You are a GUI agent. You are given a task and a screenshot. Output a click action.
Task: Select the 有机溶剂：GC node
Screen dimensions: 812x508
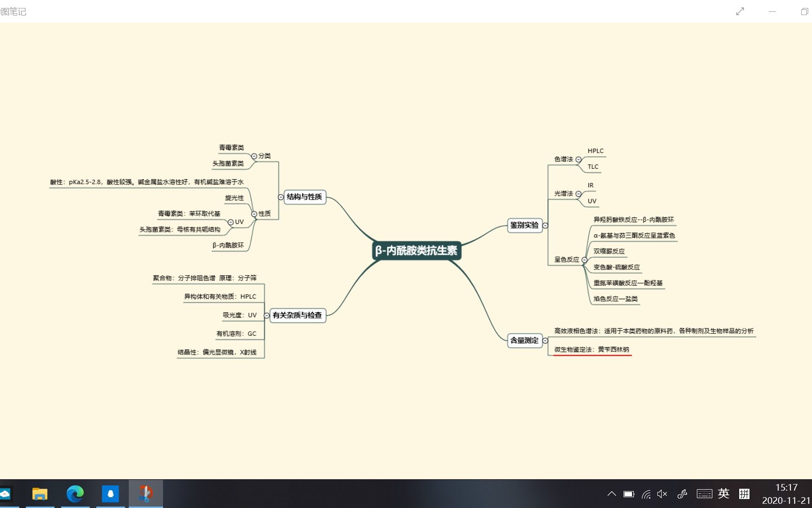(x=236, y=334)
